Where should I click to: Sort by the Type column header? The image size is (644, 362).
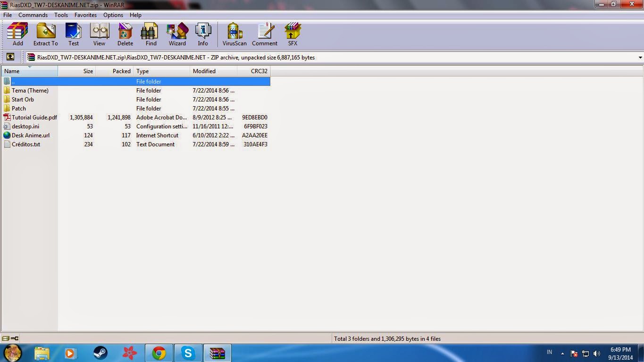coord(162,71)
